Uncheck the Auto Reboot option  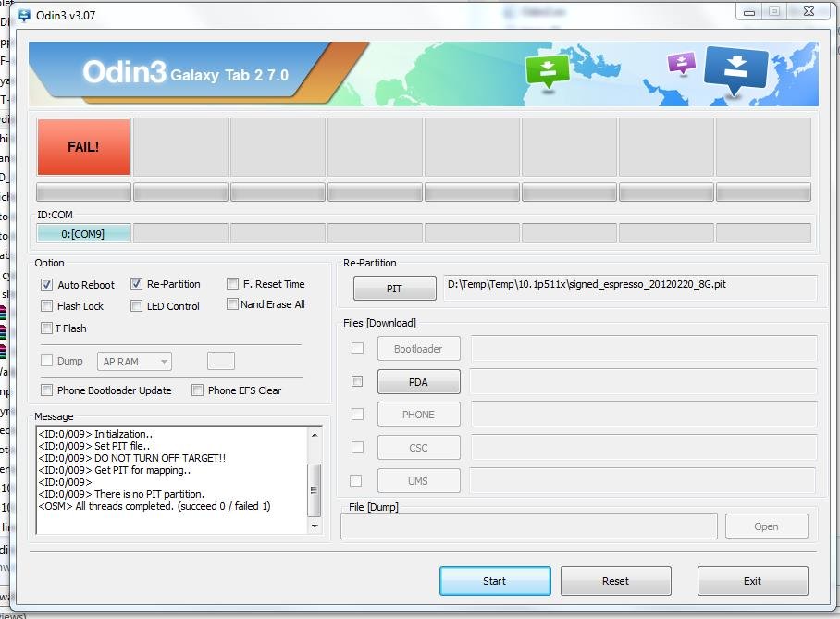(46, 285)
